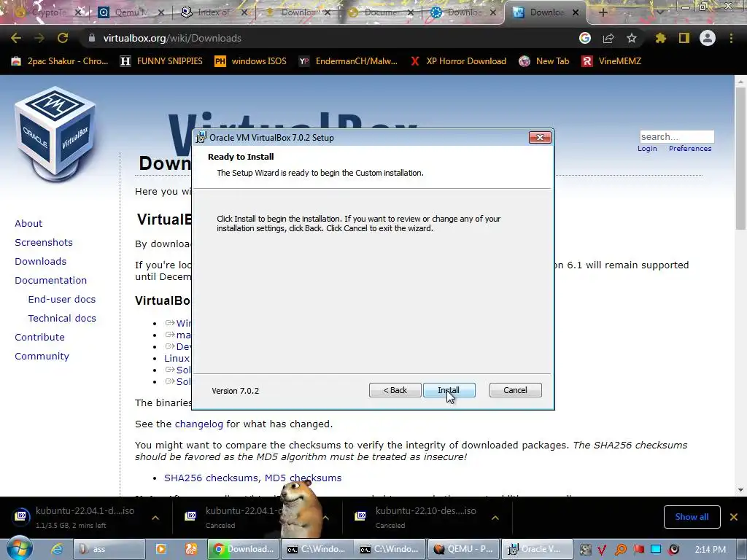Open the Preferences link

point(690,149)
